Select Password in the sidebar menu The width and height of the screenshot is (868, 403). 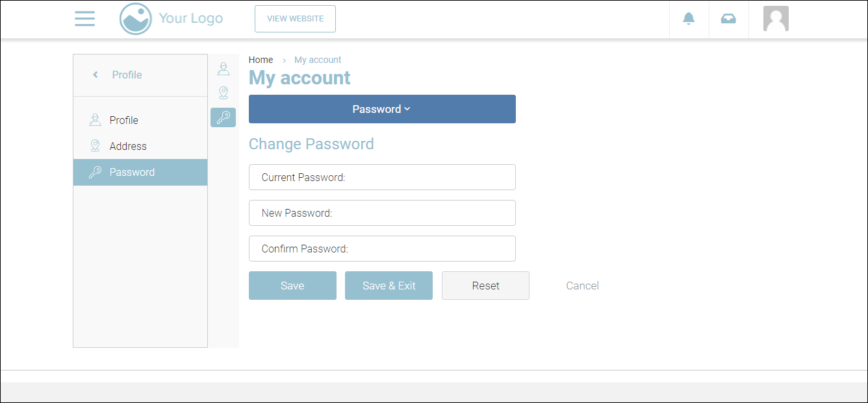pos(132,172)
